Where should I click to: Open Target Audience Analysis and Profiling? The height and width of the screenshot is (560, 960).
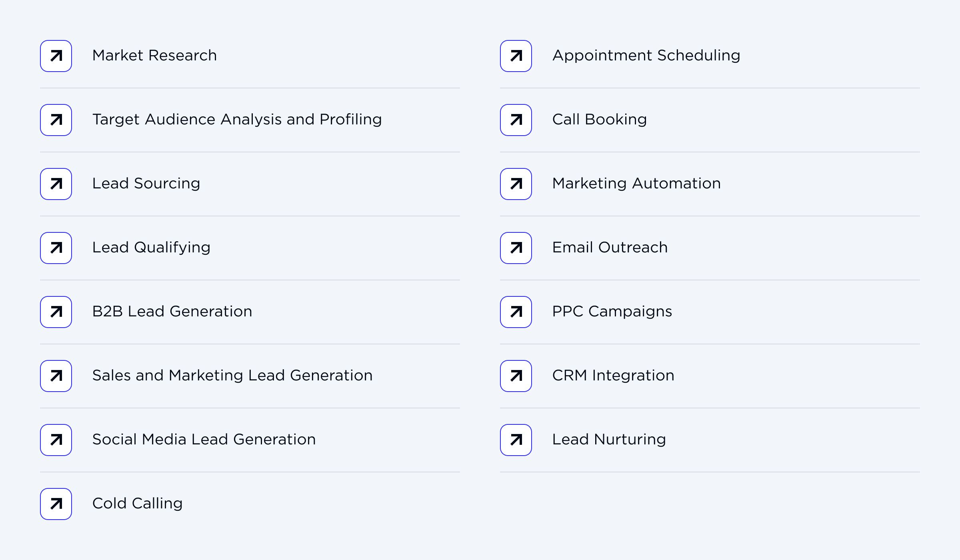click(x=237, y=119)
